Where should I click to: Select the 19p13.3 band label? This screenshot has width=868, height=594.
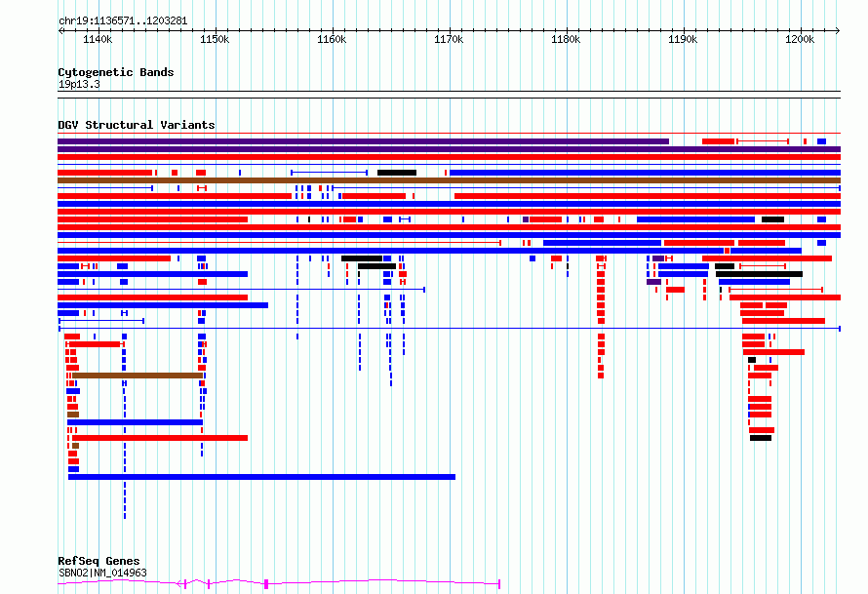coord(79,85)
